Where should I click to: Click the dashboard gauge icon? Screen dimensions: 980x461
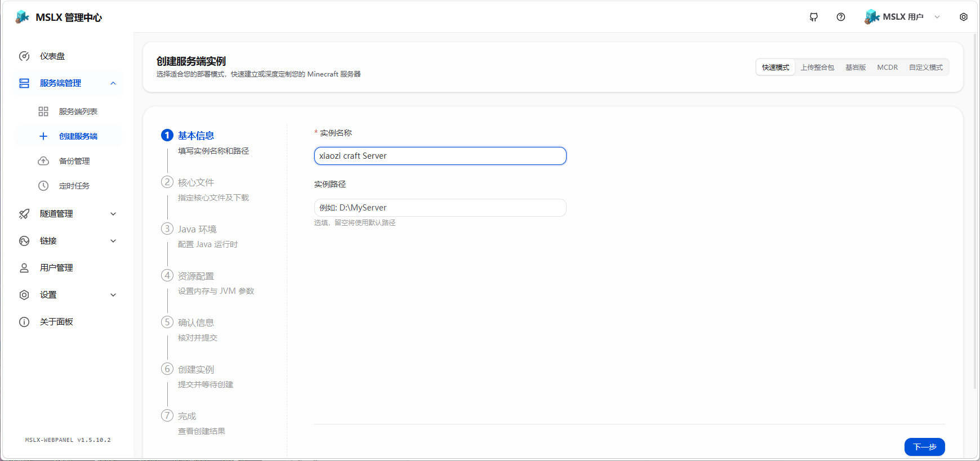point(24,56)
